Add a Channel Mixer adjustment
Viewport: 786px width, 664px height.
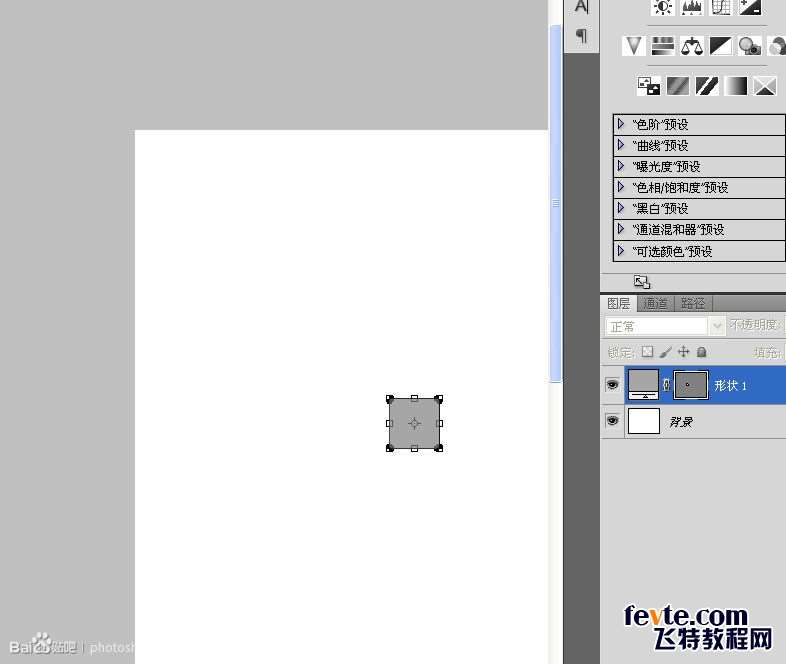(777, 46)
